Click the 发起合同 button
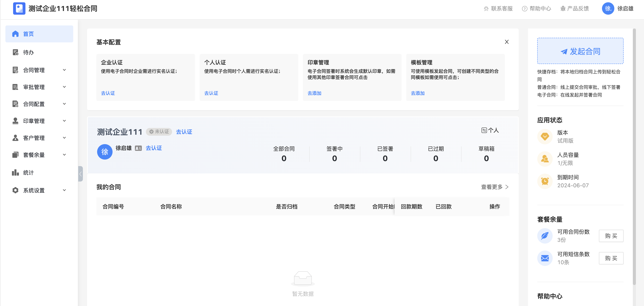644x306 pixels. coord(580,51)
